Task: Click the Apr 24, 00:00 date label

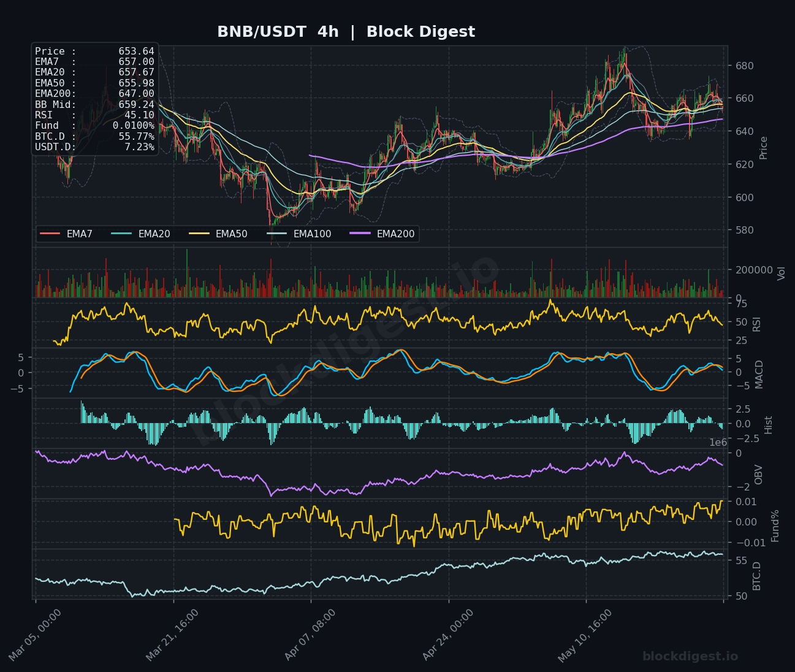Action: tap(448, 635)
